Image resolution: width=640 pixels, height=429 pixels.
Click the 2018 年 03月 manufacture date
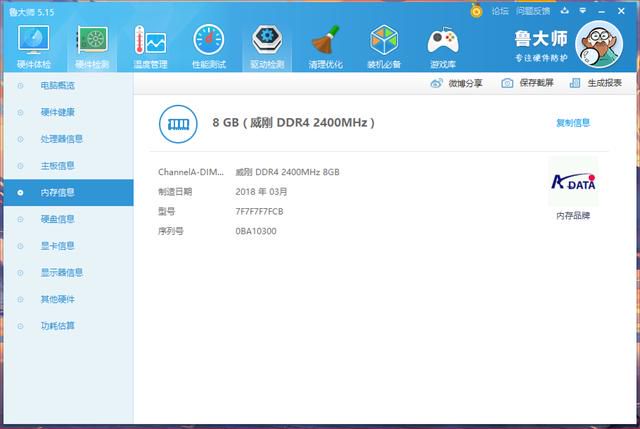click(x=261, y=191)
